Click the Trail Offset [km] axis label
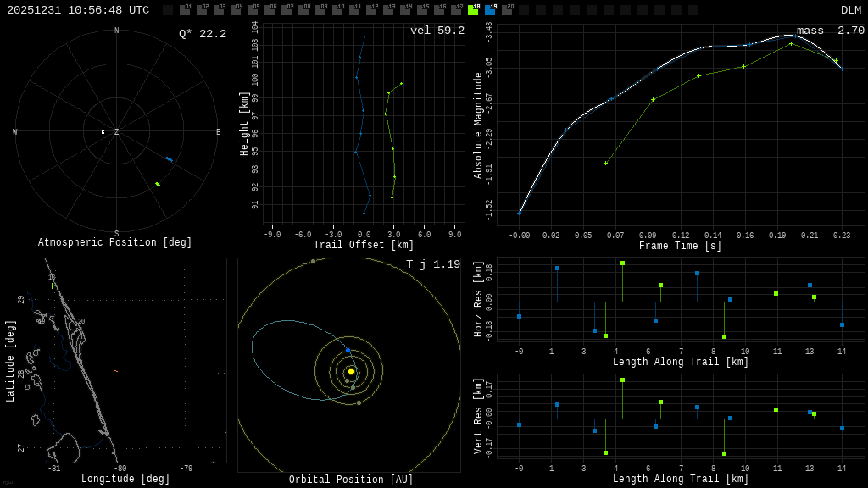This screenshot has width=868, height=488. point(363,245)
